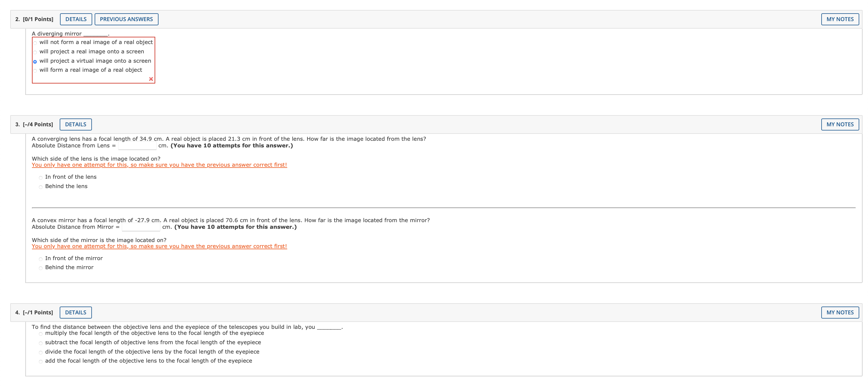The image size is (868, 387).
Task: Click the Absolute Distance from Lens input field
Action: click(137, 146)
